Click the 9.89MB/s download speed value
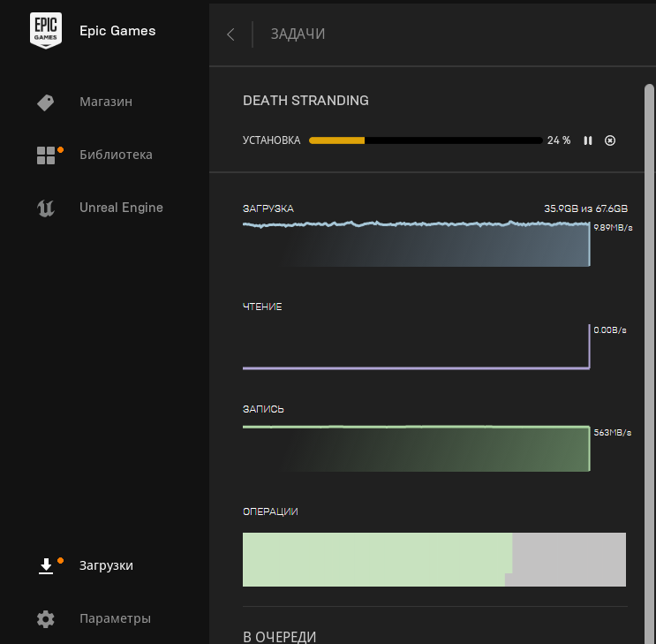 tap(613, 227)
